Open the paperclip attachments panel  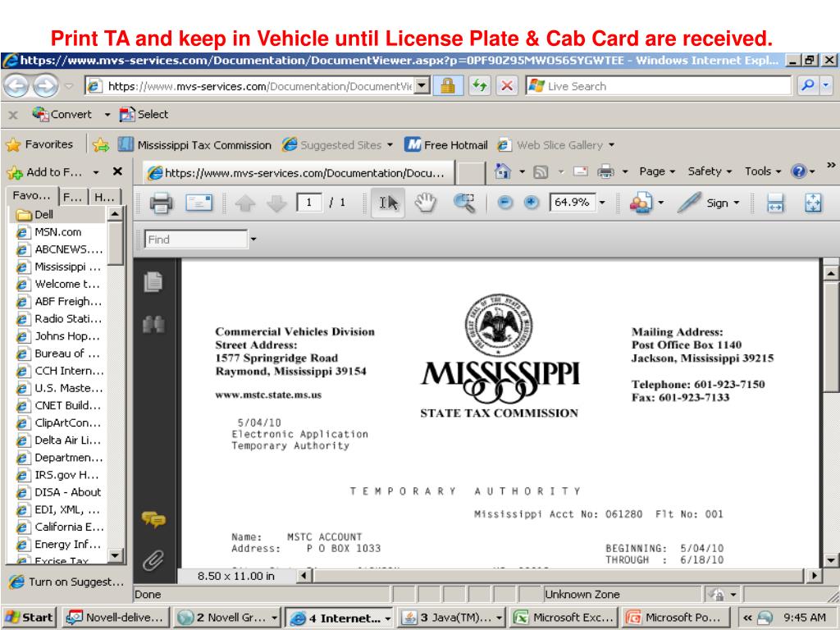[x=153, y=560]
